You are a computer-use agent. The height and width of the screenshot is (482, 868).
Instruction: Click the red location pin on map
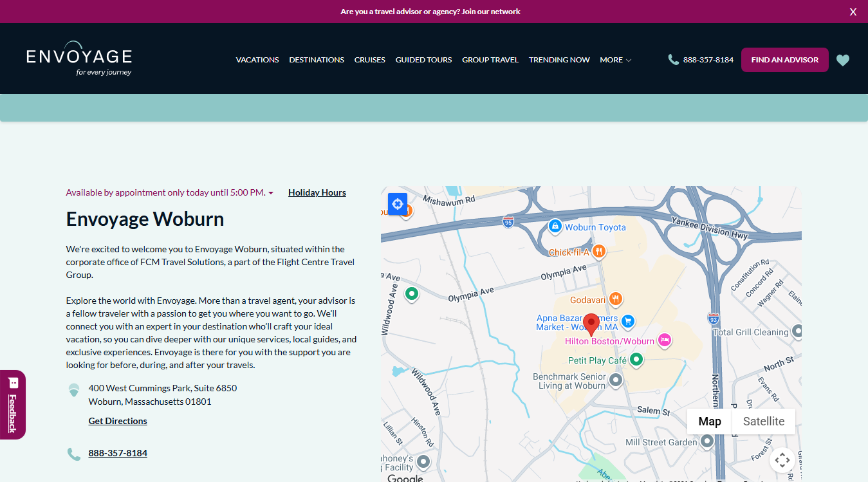coord(591,325)
